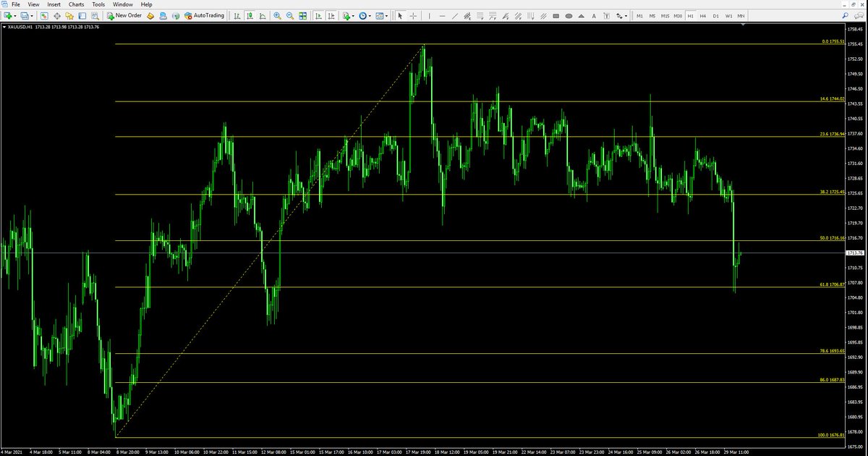Select the horizontal line drawing tool
This screenshot has height=456, width=868.
pyautogui.click(x=443, y=15)
